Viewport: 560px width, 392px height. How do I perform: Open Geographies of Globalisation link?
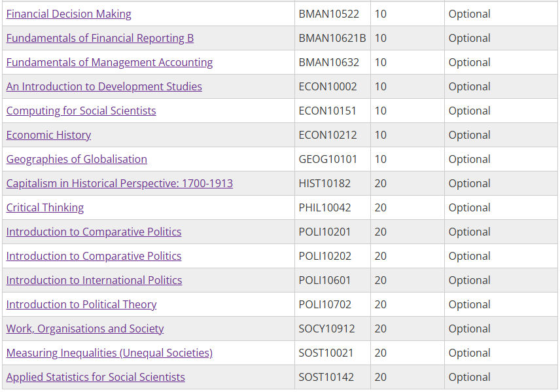(x=77, y=160)
